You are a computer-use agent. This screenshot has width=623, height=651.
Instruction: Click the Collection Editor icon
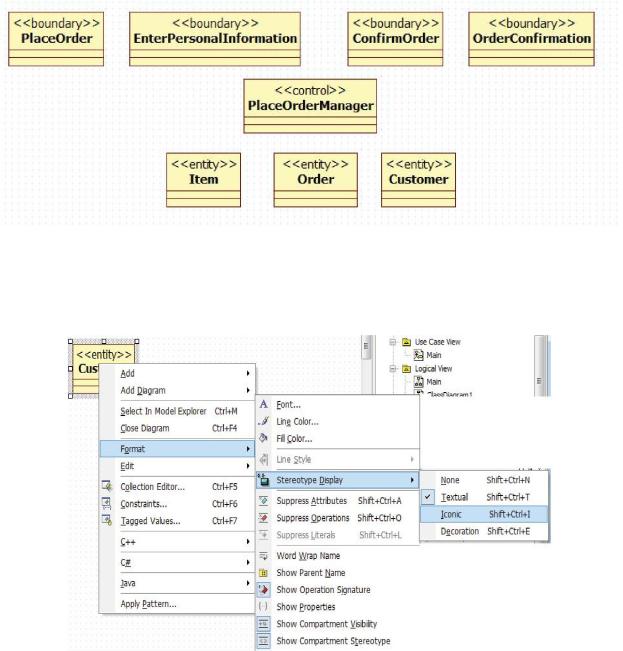[x=107, y=486]
